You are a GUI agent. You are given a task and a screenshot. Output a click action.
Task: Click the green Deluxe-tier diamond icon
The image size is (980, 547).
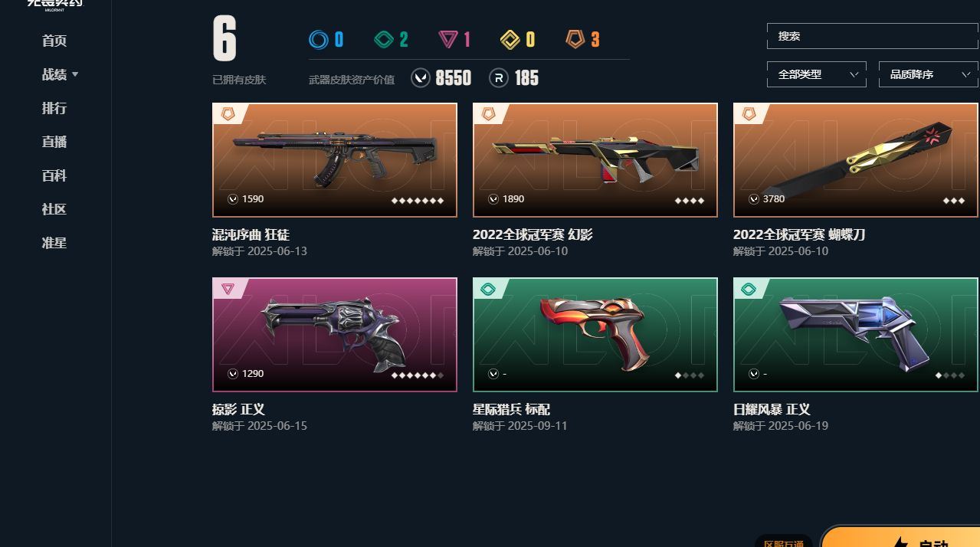point(382,39)
